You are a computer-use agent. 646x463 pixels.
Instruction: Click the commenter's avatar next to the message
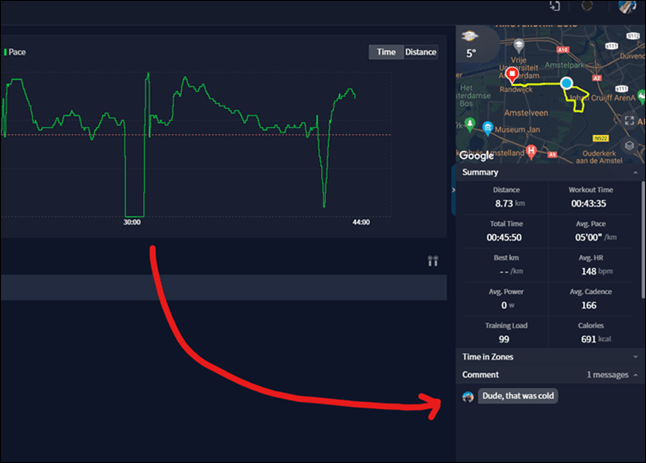pyautogui.click(x=468, y=397)
